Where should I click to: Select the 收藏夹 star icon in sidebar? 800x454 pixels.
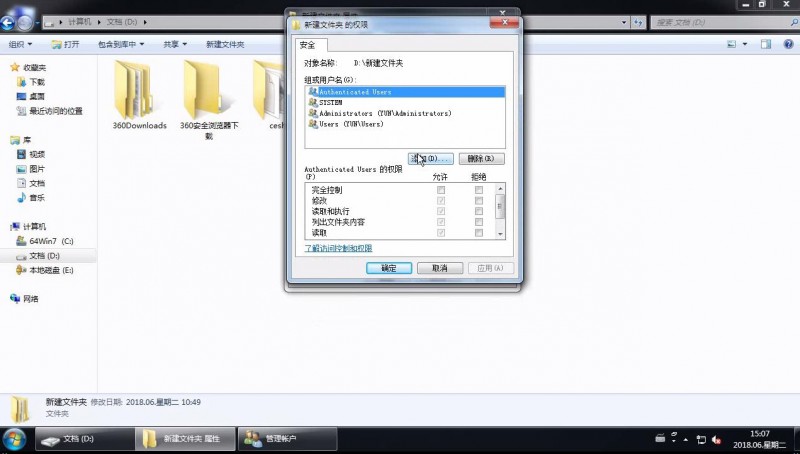coord(15,67)
